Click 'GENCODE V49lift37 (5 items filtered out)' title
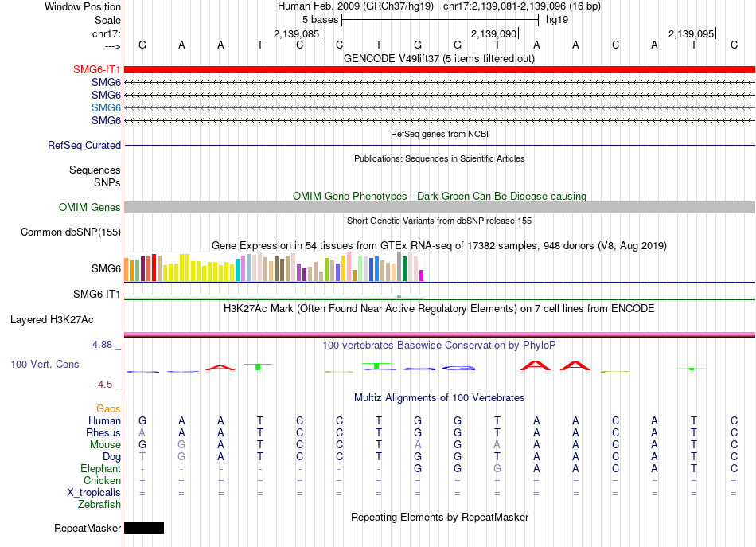 tap(439, 59)
